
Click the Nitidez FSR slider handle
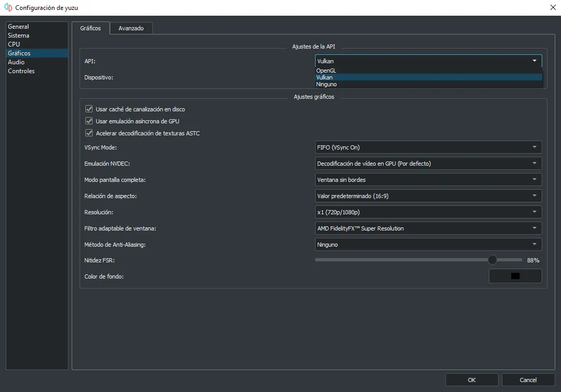coord(492,260)
